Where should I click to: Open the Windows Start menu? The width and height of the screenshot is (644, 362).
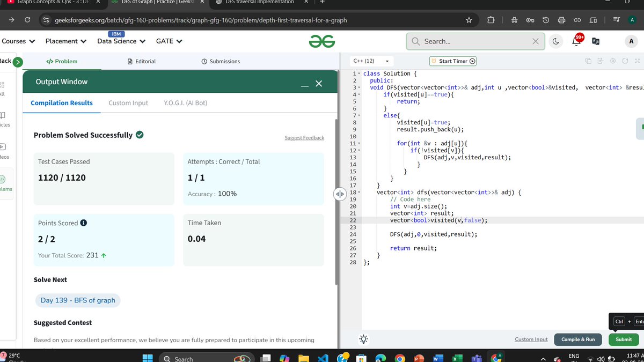tap(147, 358)
